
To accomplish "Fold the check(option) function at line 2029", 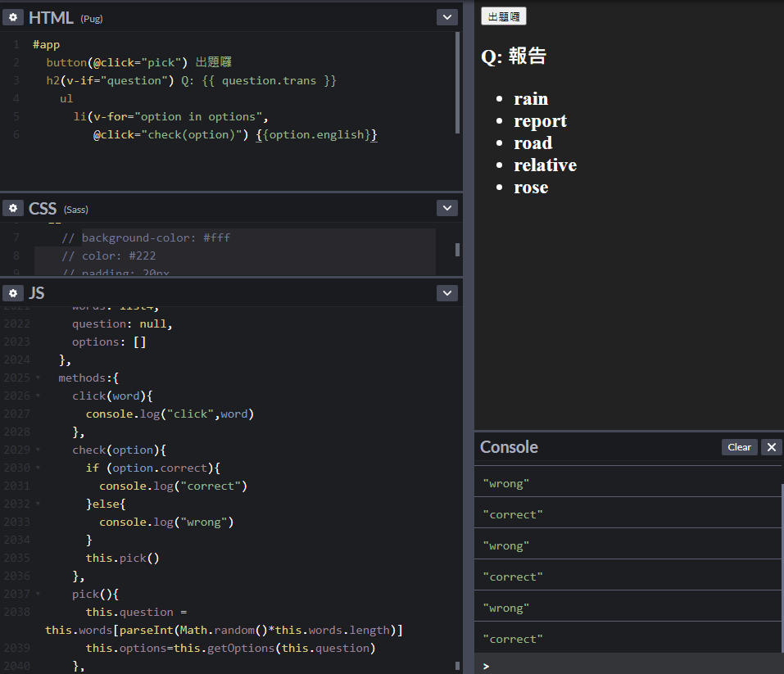I will point(38,450).
